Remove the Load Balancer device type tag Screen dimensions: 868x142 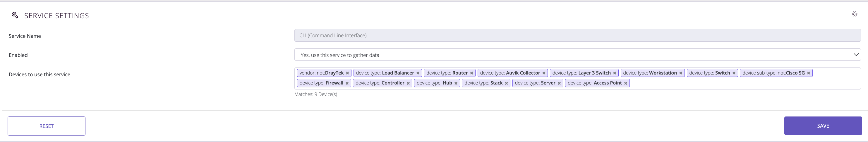(418, 73)
